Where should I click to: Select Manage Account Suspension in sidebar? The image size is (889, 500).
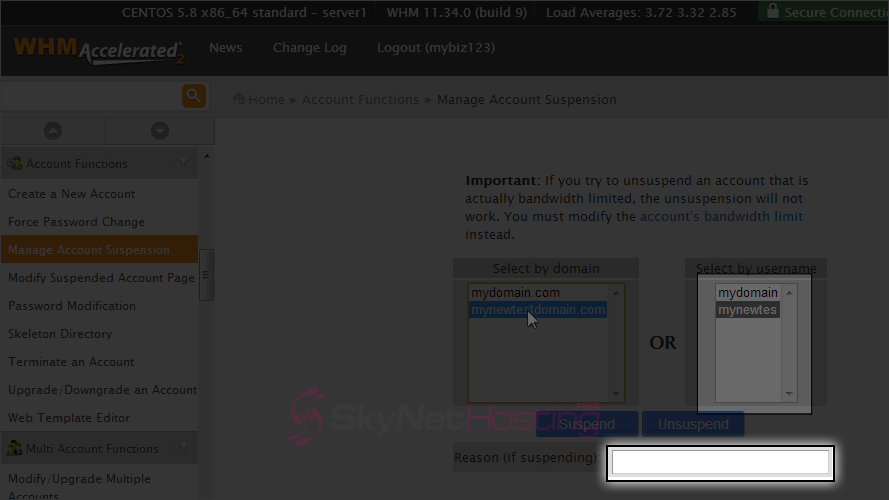click(x=99, y=249)
